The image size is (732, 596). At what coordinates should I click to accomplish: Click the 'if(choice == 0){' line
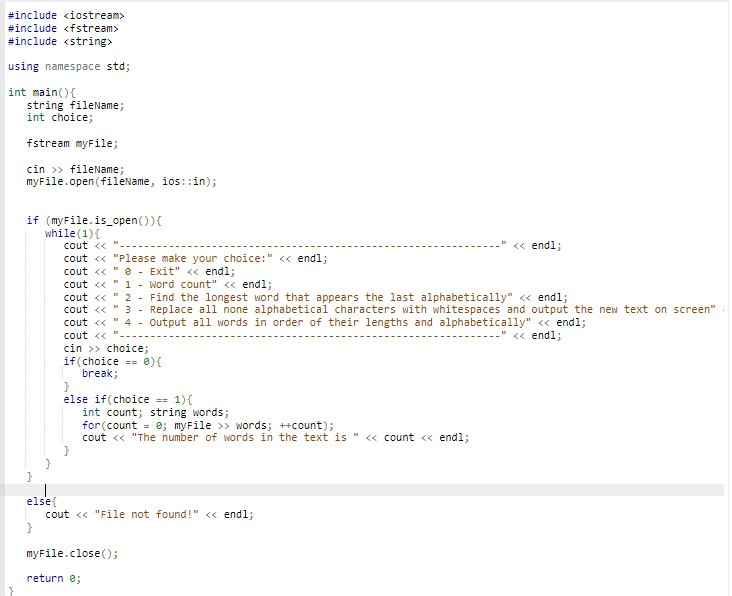pyautogui.click(x=113, y=362)
